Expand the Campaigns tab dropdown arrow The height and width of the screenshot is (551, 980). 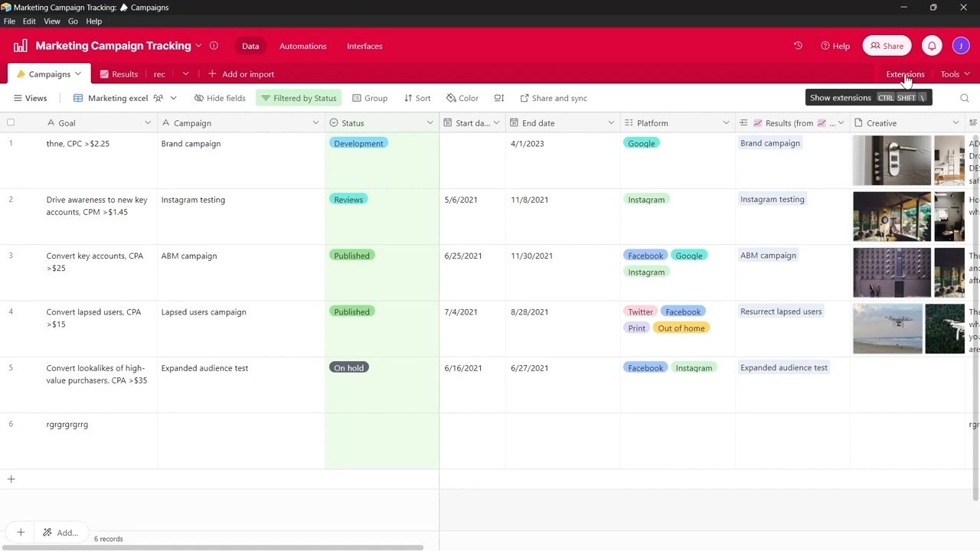[x=77, y=74]
